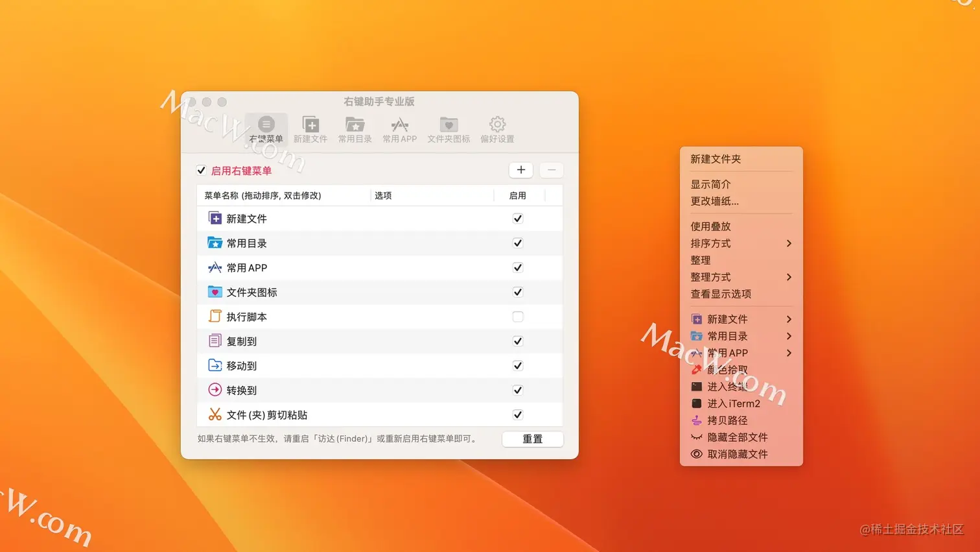Go to the 文件夹图标 toolbar tab
Screen dimensions: 980x552
coord(449,129)
